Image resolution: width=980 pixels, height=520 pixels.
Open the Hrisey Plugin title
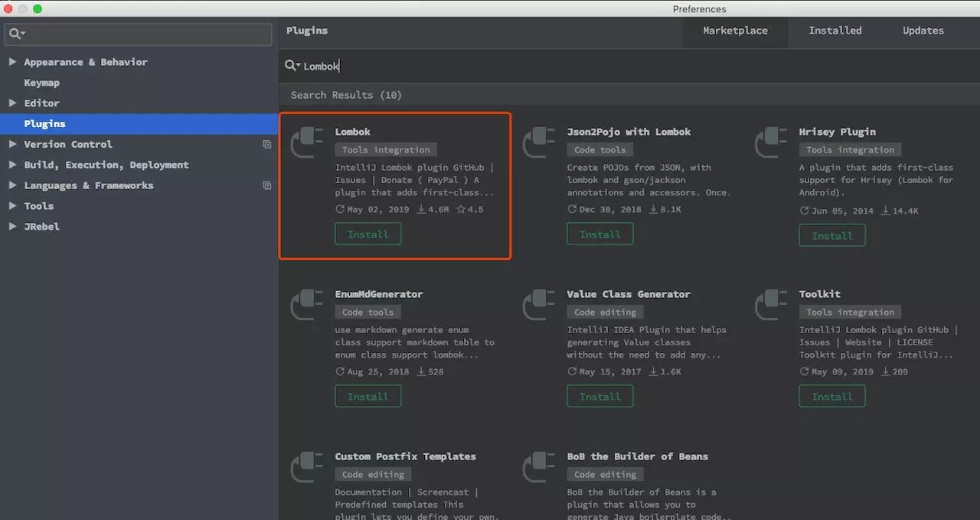click(x=838, y=132)
